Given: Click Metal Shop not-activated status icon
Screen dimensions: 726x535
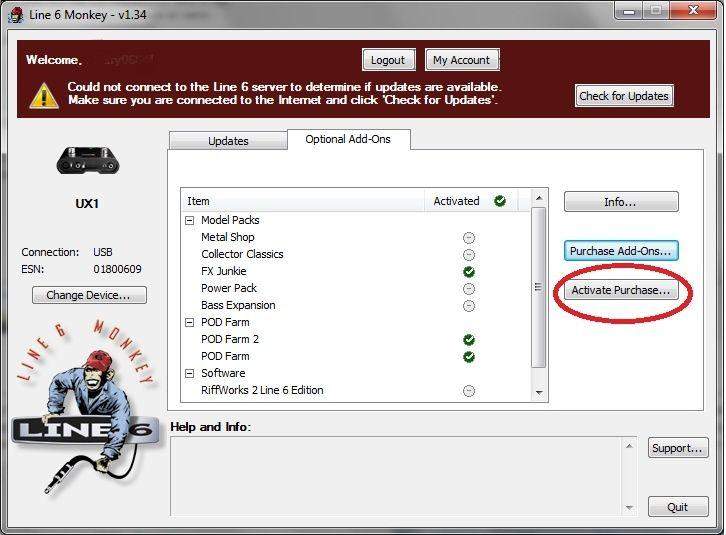Looking at the screenshot, I should (469, 238).
